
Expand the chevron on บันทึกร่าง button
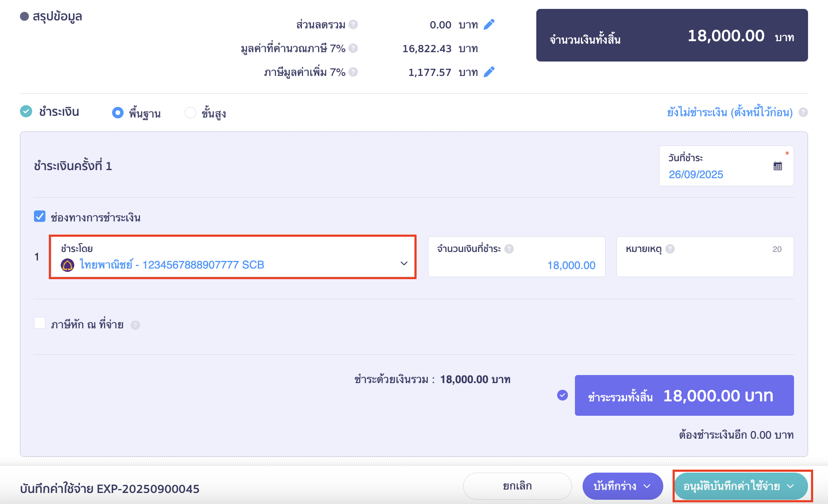(648, 486)
